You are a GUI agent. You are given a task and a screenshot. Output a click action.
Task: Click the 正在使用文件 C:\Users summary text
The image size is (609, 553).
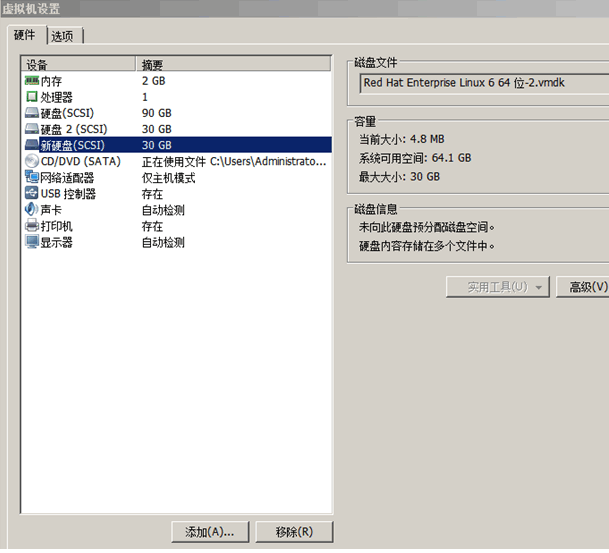(x=234, y=162)
